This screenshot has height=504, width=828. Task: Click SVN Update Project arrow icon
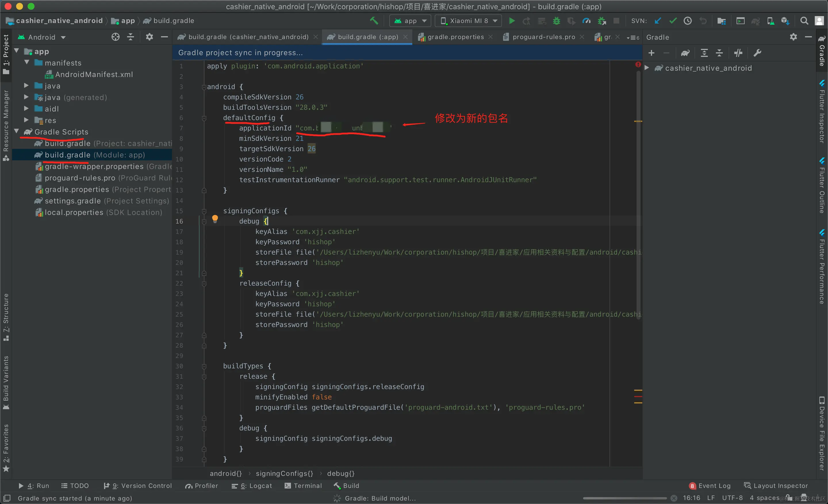658,21
